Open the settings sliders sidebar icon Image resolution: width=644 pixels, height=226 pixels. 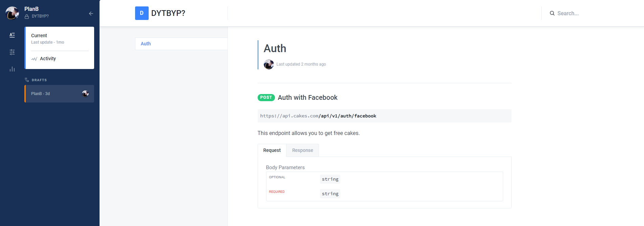(x=12, y=52)
